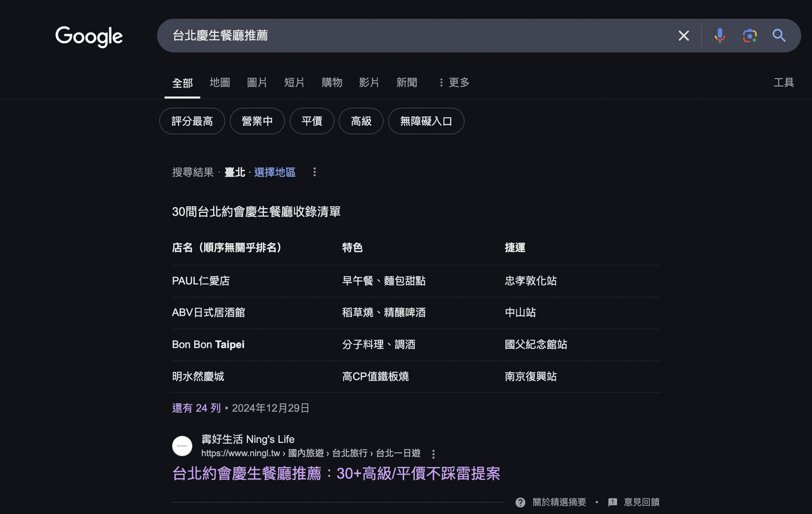This screenshot has height=514, width=812.
Task: Click the 2024年12月29日 date text
Action: coord(271,408)
